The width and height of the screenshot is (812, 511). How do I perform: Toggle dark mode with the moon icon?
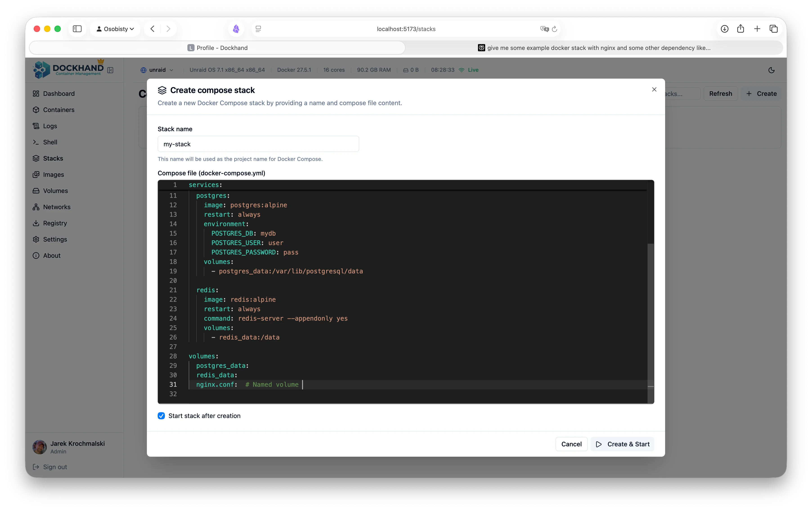(x=772, y=70)
